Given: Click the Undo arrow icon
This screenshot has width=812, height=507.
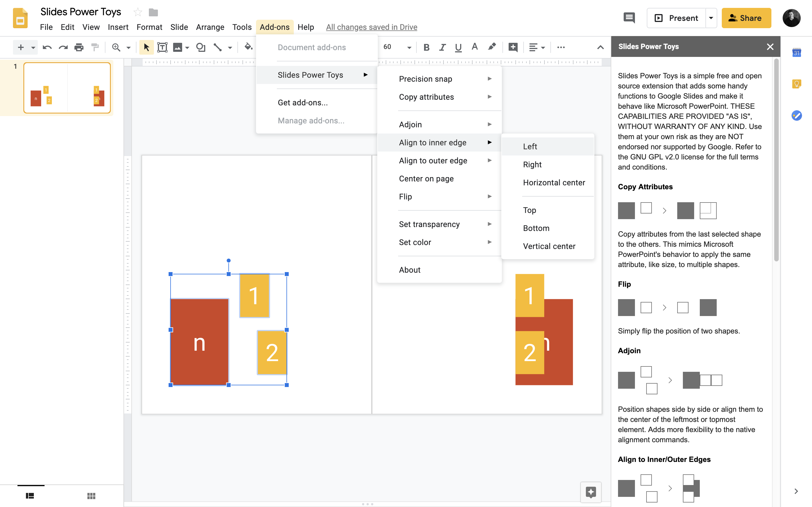Looking at the screenshot, I should point(47,47).
